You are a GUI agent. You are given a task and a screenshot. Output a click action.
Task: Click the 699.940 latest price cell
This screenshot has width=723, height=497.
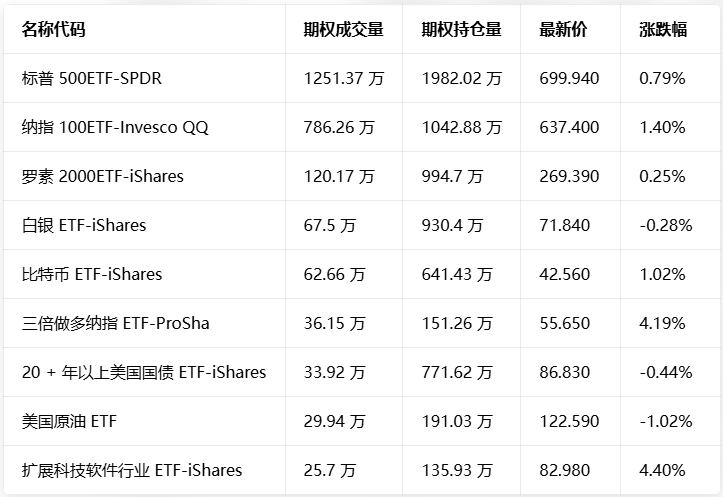(569, 78)
